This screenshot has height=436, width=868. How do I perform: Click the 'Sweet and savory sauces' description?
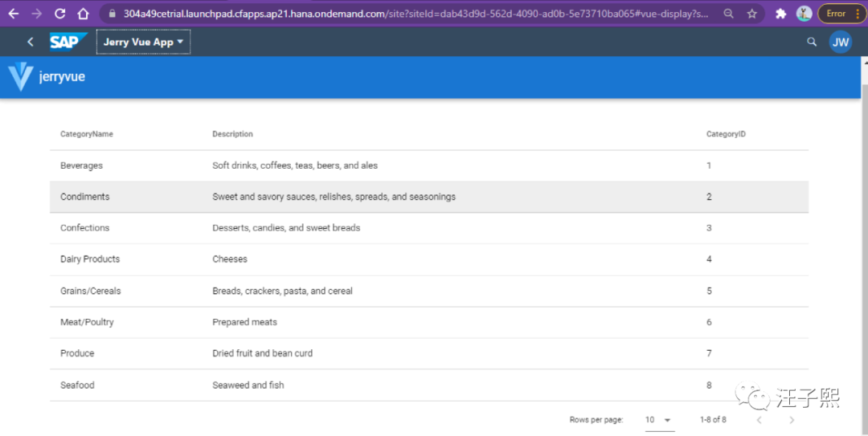click(x=334, y=197)
